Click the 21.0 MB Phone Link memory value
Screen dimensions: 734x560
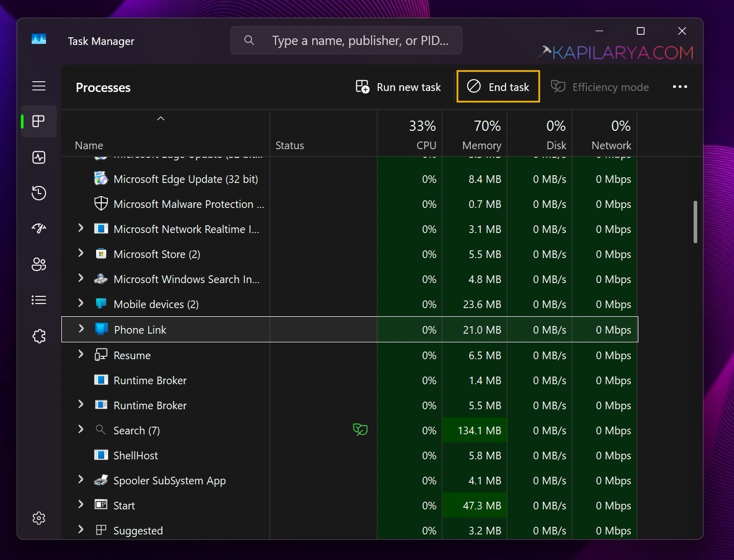point(481,330)
